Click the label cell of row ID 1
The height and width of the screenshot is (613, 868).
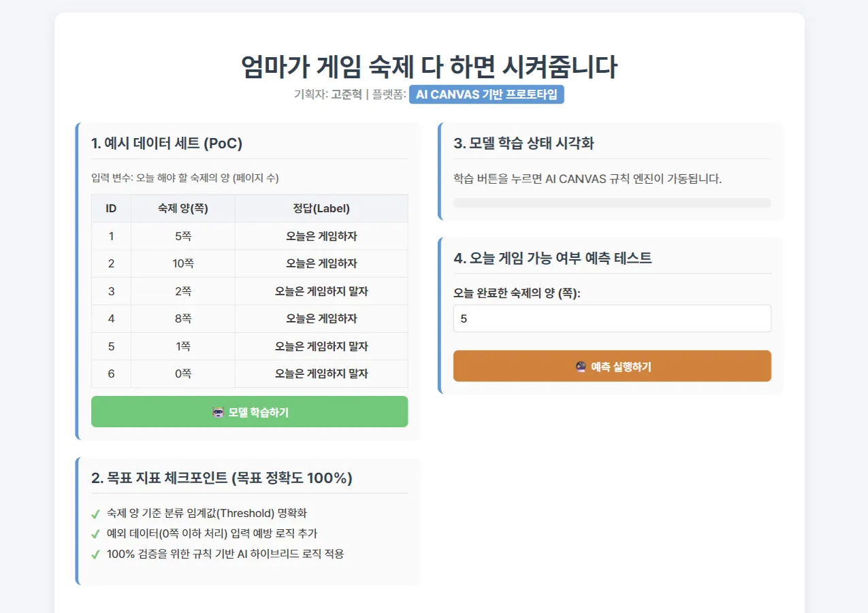point(321,236)
